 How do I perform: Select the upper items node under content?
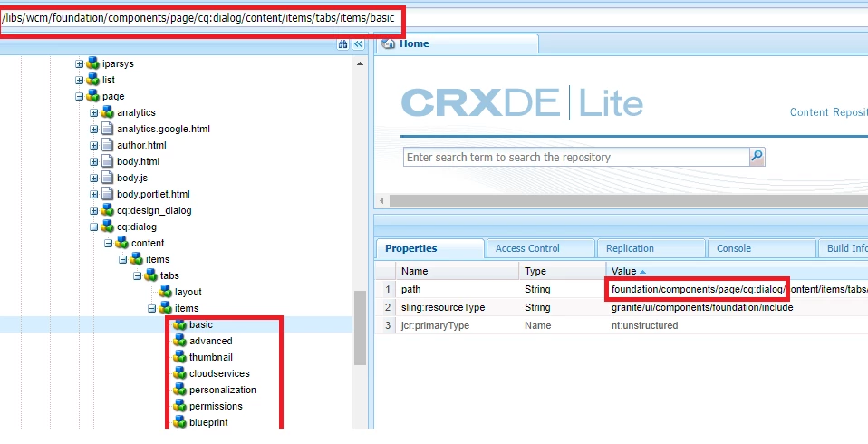coord(158,259)
